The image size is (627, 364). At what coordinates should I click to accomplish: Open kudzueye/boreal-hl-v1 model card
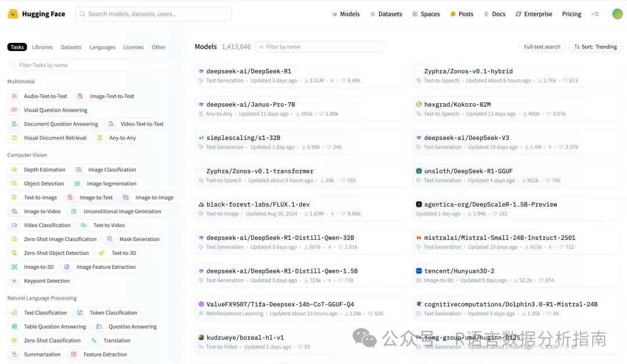coord(299,341)
